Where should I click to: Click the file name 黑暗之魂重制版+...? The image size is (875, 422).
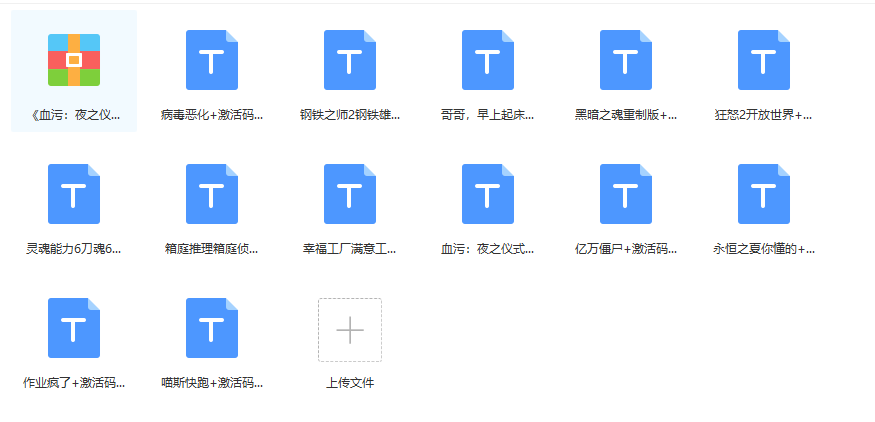[626, 116]
